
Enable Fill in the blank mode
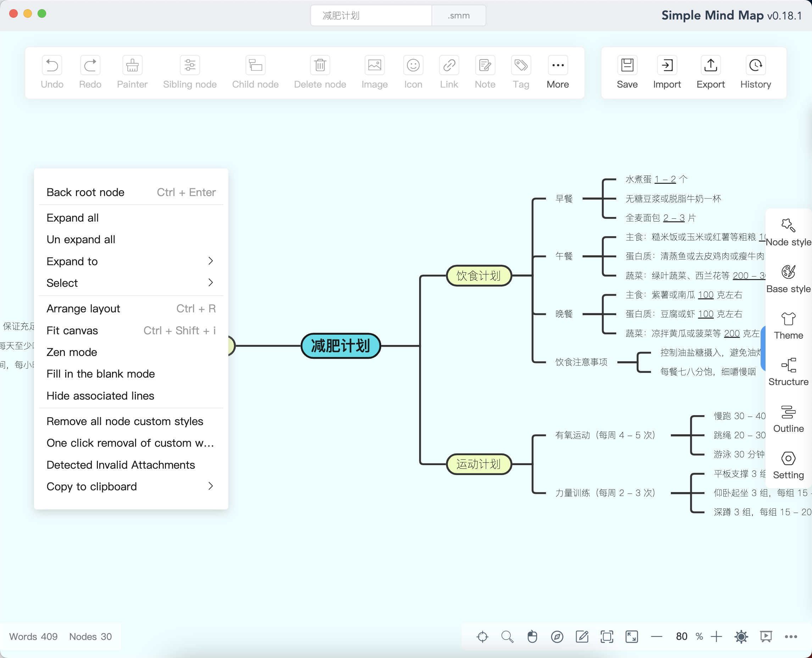(100, 374)
